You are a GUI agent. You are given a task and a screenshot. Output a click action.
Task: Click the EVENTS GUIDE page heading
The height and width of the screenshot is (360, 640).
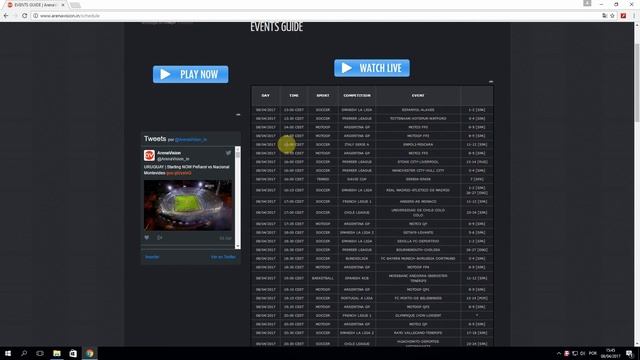[276, 27]
